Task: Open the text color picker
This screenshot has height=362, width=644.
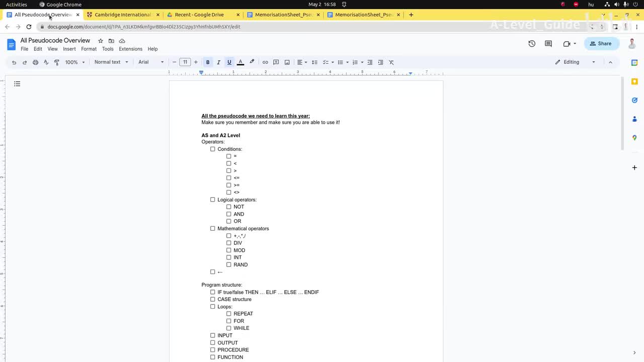Action: 240,62
